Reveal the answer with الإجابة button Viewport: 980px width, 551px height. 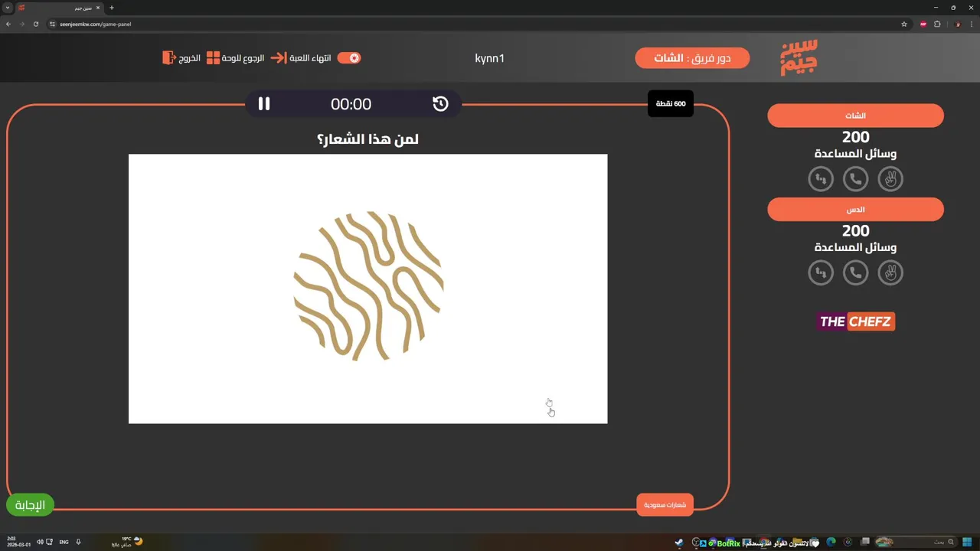[x=31, y=505]
